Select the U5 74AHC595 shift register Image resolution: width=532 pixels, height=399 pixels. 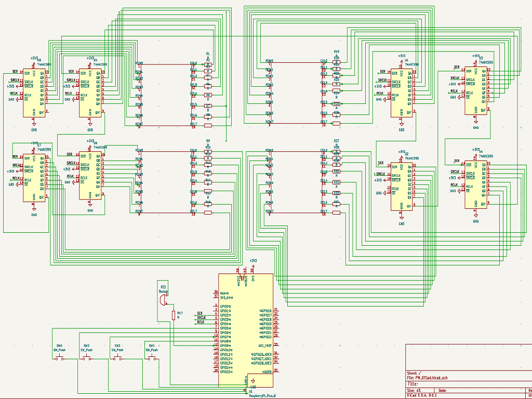click(x=90, y=92)
